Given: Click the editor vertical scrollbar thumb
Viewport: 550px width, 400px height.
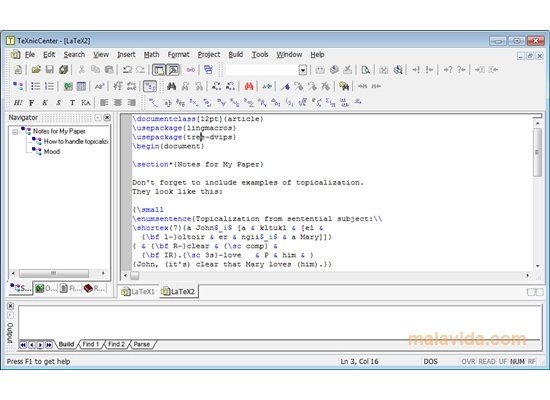Looking at the screenshot, I should coord(537,152).
